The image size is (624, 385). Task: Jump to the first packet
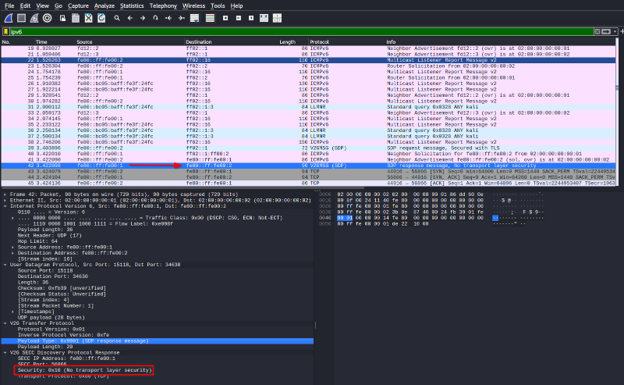pyautogui.click(x=168, y=18)
